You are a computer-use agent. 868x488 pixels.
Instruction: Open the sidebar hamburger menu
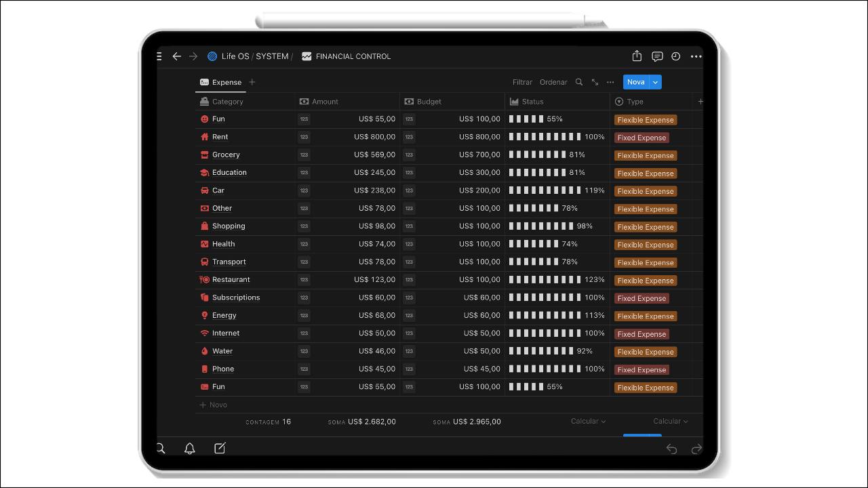[159, 56]
